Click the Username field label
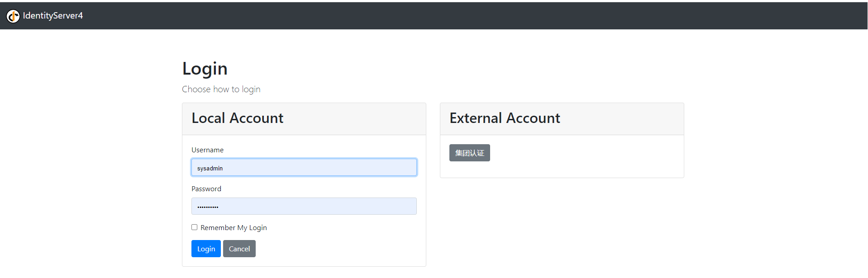Viewport: 868px width, 278px height. (207, 150)
